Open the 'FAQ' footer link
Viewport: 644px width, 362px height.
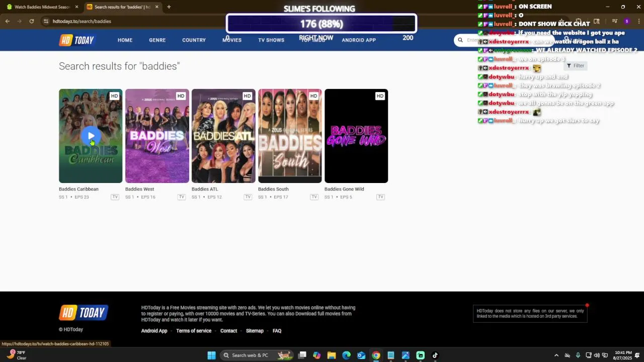coord(277,331)
